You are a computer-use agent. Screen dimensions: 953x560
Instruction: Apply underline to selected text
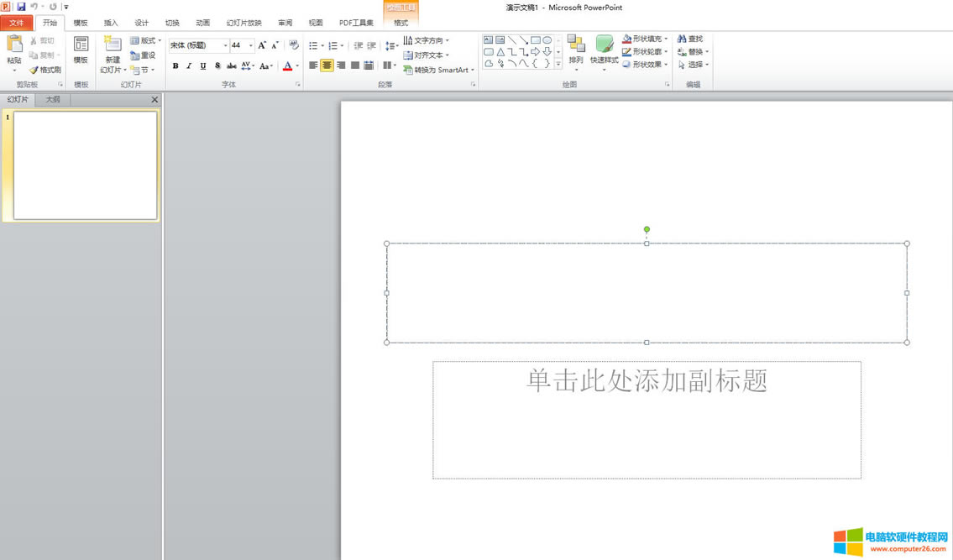tap(202, 65)
